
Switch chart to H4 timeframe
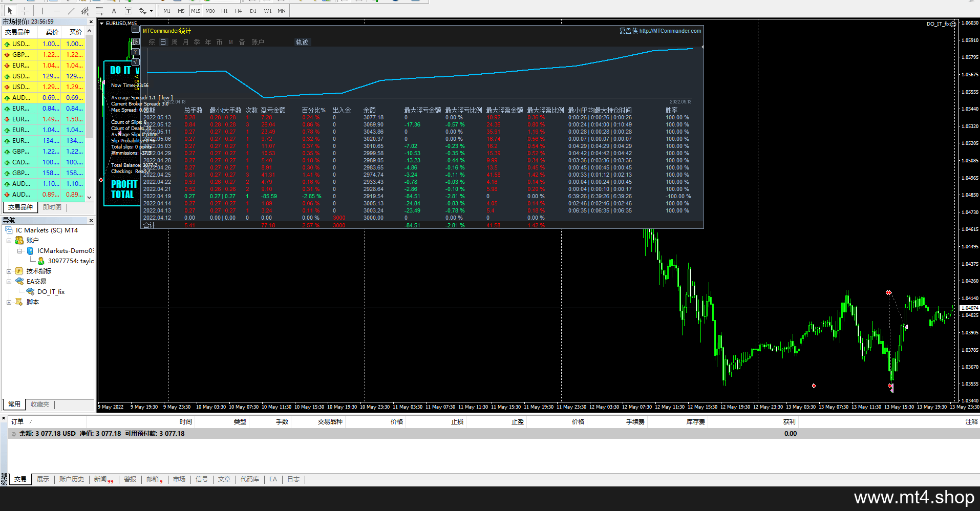239,11
